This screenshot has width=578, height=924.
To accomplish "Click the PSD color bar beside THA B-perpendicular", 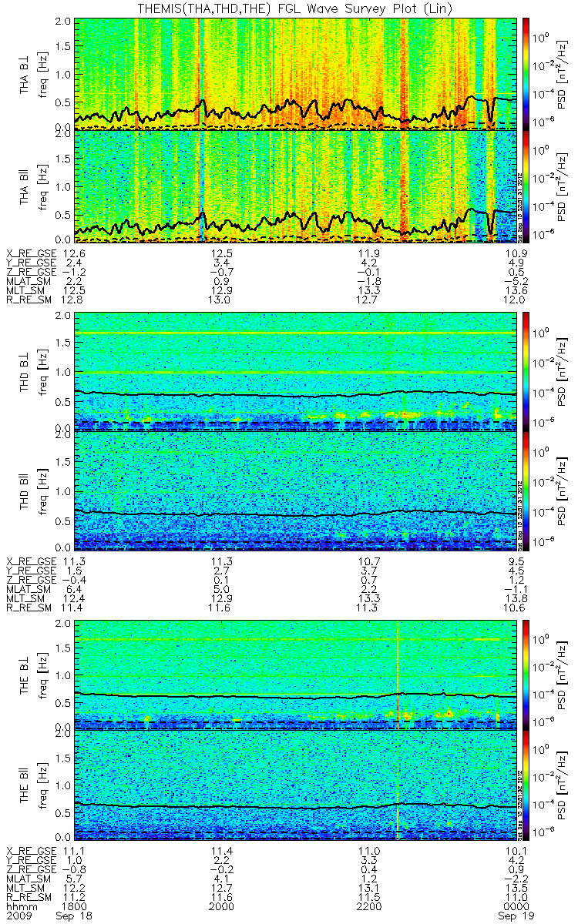I will [526, 73].
